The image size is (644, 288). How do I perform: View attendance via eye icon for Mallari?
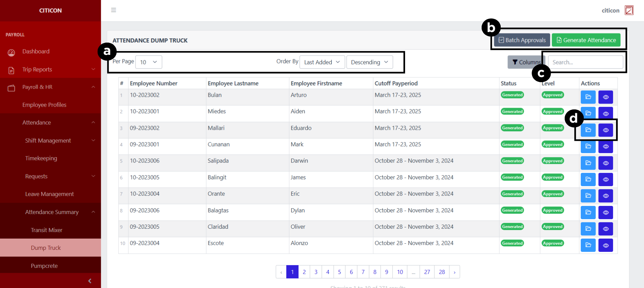pyautogui.click(x=606, y=130)
